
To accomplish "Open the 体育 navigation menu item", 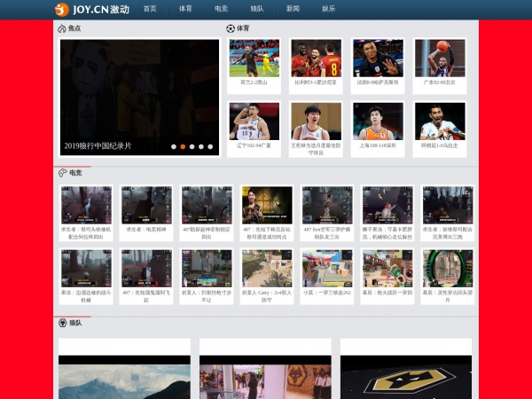I will 185,9.
